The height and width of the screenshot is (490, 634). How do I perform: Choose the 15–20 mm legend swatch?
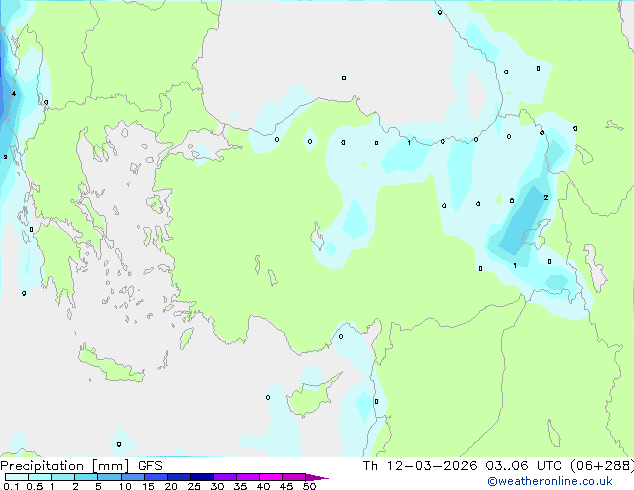pyautogui.click(x=156, y=477)
